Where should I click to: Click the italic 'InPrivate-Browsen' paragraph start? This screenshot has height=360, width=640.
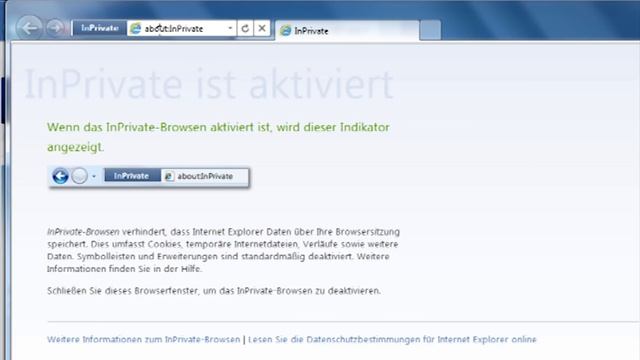83,232
